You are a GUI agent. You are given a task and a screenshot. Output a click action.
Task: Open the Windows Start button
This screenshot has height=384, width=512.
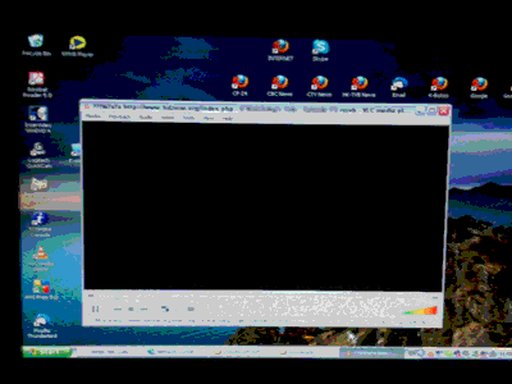(x=47, y=352)
